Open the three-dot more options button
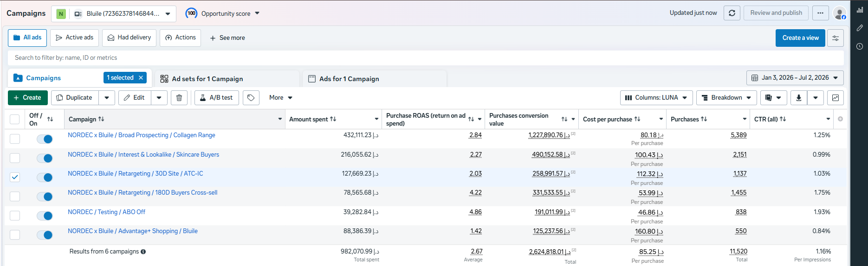 (x=820, y=13)
